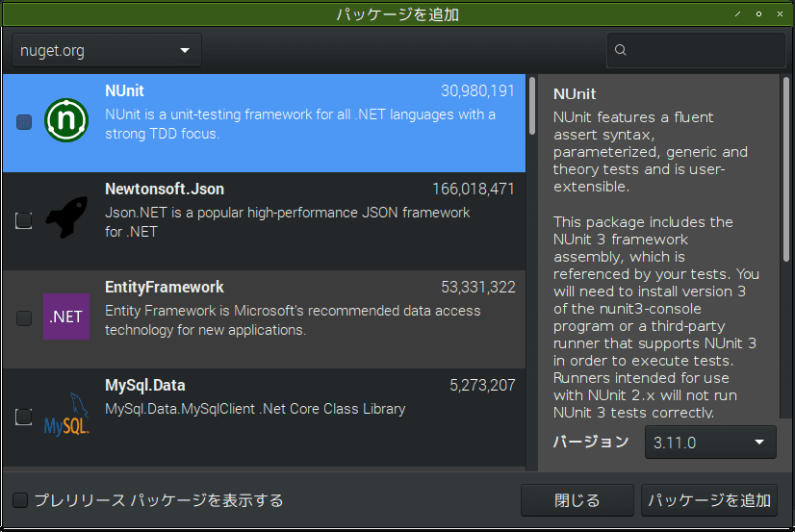Click the バージョン label

coord(591,442)
